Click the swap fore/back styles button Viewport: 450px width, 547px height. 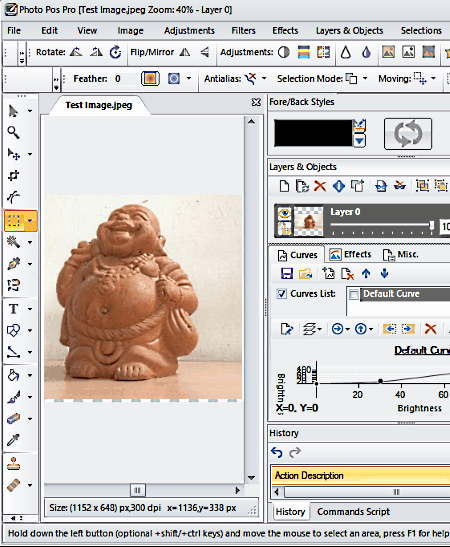pos(408,134)
